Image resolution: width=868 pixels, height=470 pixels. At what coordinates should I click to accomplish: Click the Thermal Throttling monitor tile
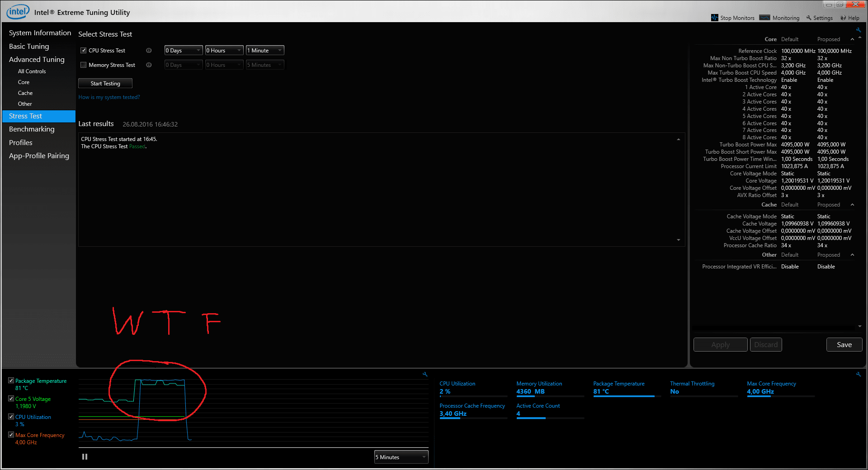704,388
